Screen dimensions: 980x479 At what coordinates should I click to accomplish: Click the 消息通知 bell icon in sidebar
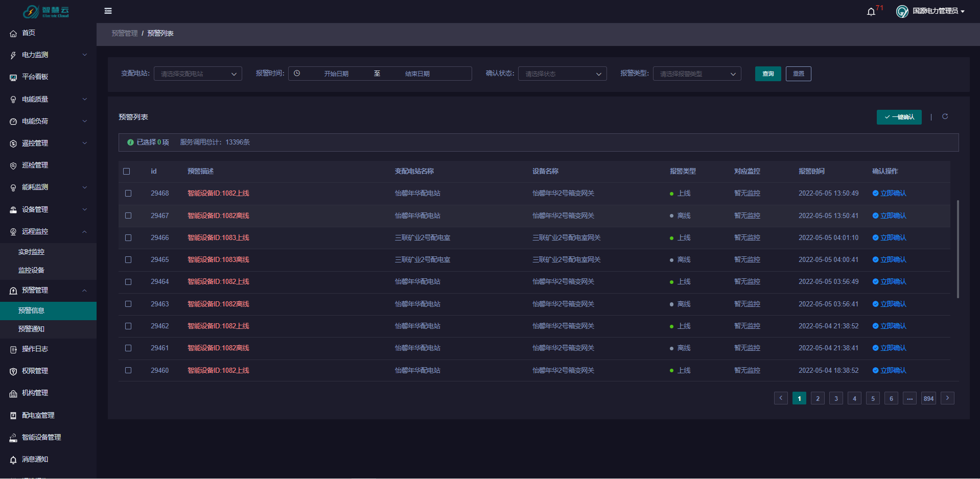pyautogui.click(x=13, y=460)
